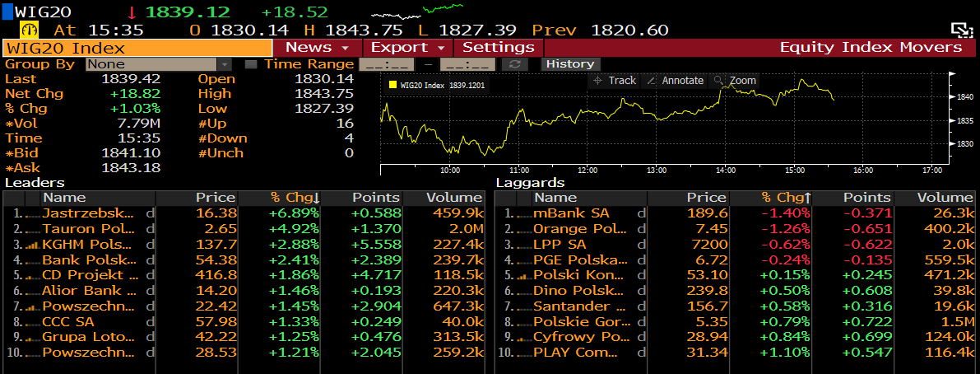
Task: Enable the Time Range checkbox
Action: pos(251,64)
